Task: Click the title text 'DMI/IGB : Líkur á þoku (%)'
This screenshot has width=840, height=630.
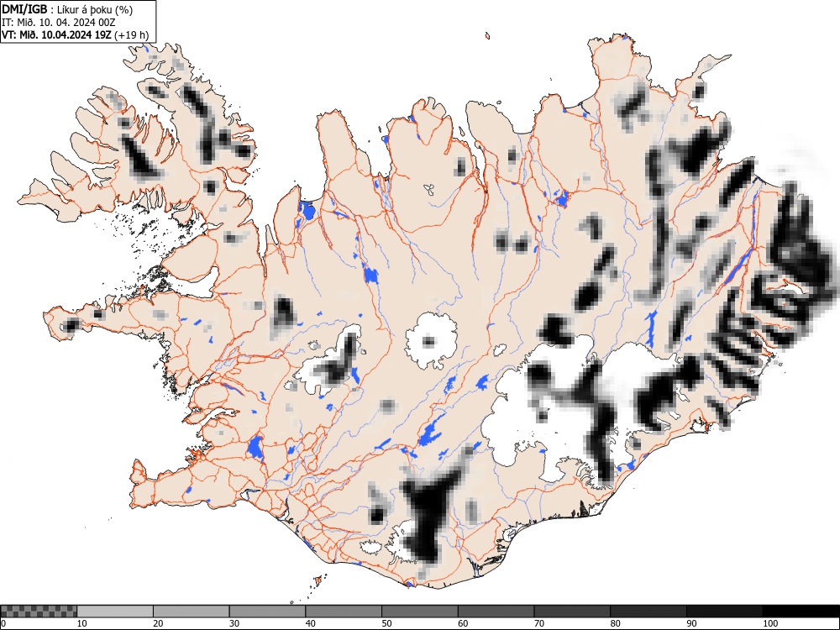Action: point(67,9)
